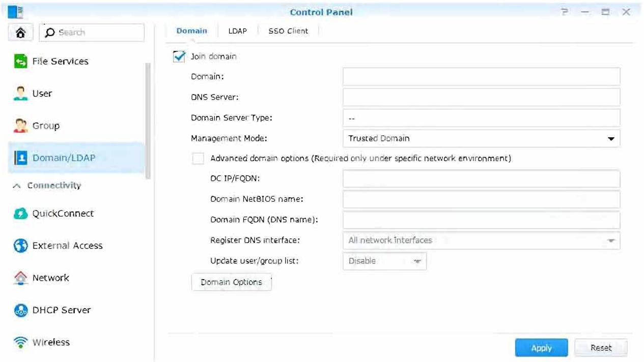Click the DC IP/FQDN field
Screen dimensions: 644x362
[481, 179]
